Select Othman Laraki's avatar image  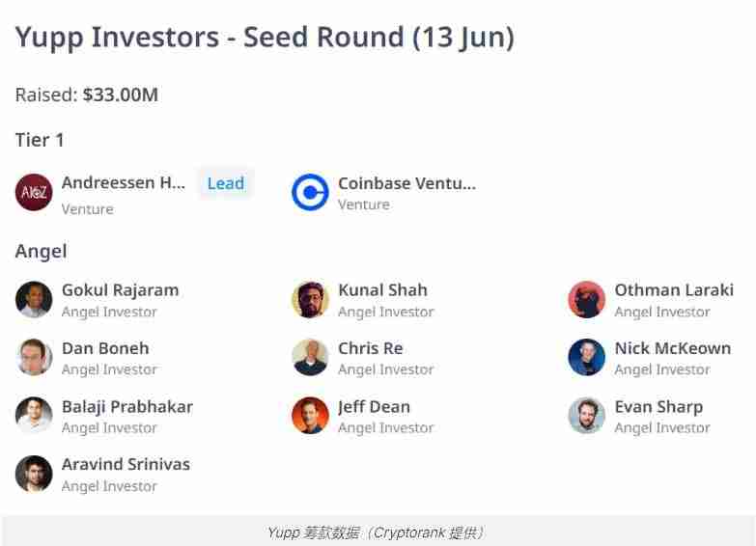tap(586, 300)
